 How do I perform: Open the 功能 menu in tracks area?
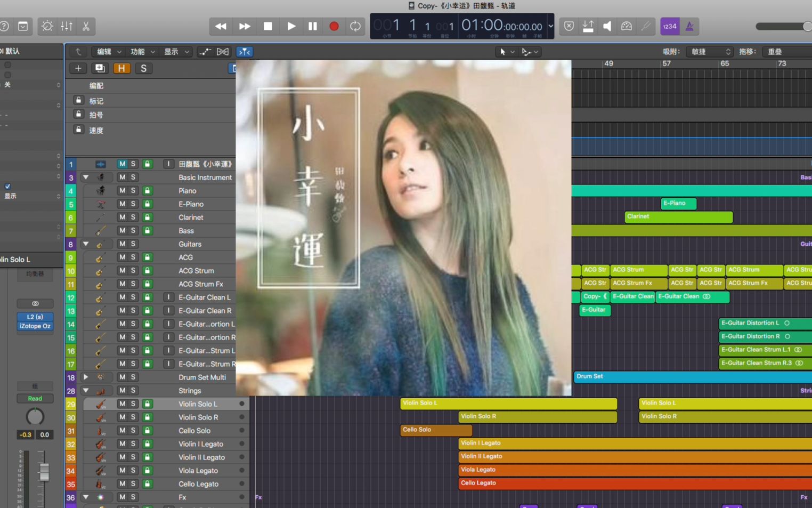(x=142, y=52)
